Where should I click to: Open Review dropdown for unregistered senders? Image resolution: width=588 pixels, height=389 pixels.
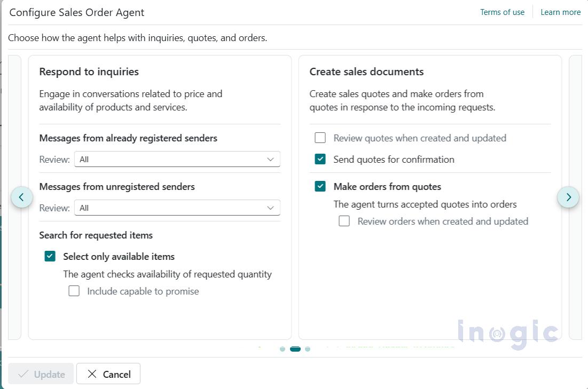coord(177,208)
